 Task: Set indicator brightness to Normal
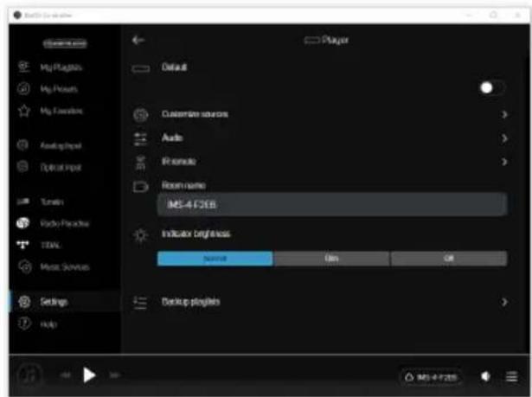pyautogui.click(x=215, y=259)
